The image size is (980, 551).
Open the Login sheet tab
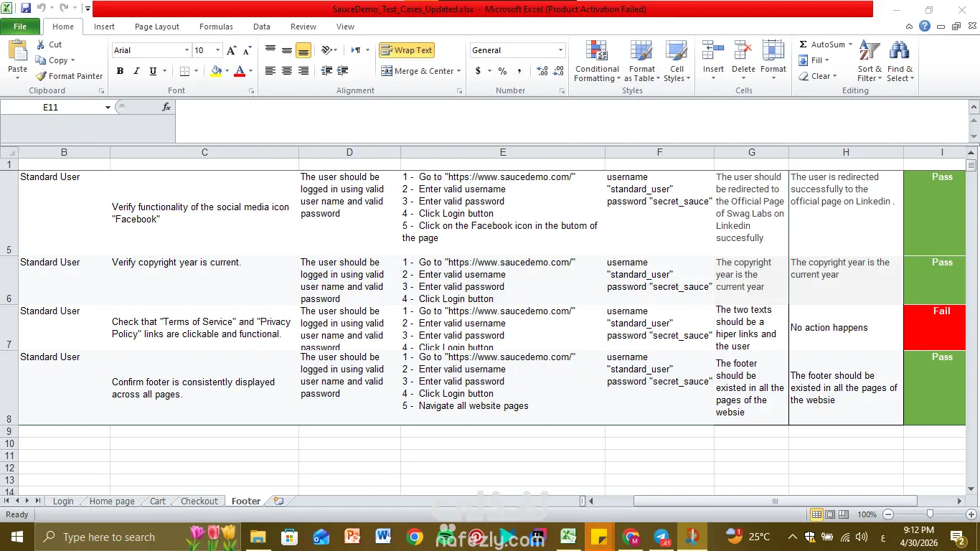tap(63, 501)
